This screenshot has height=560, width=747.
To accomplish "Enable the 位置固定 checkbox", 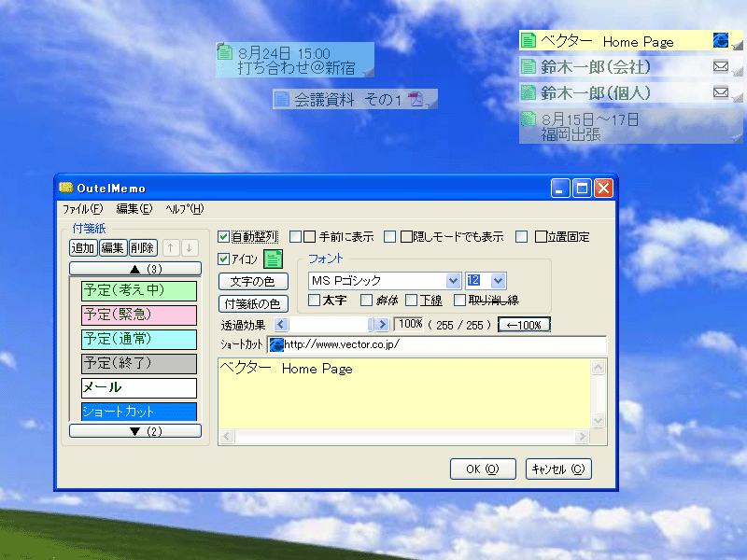I will point(522,237).
